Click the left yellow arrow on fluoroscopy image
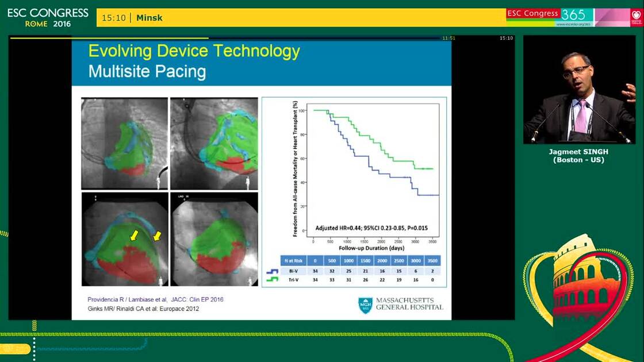644x362 pixels. point(133,234)
